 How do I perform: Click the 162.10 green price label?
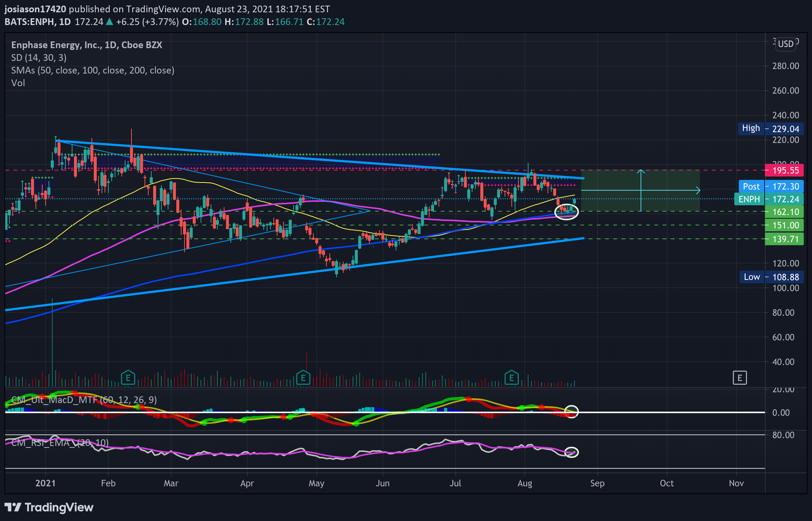pyautogui.click(x=784, y=212)
